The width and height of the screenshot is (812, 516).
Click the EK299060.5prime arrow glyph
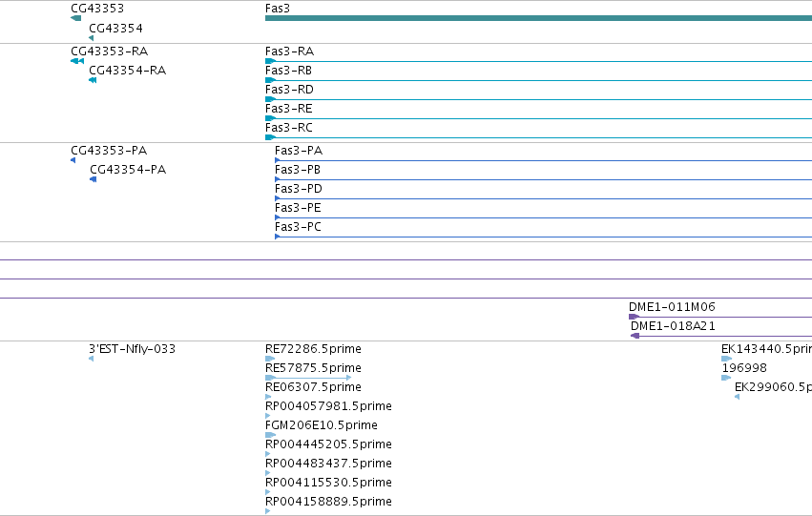(737, 397)
